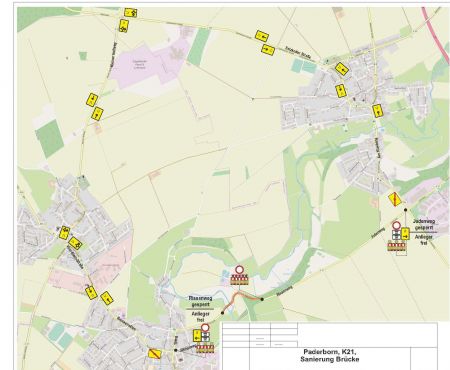450x370 pixels.
Task: Click the yellow right-arrow sign beside Jadenweg closure
Action: tap(405, 234)
